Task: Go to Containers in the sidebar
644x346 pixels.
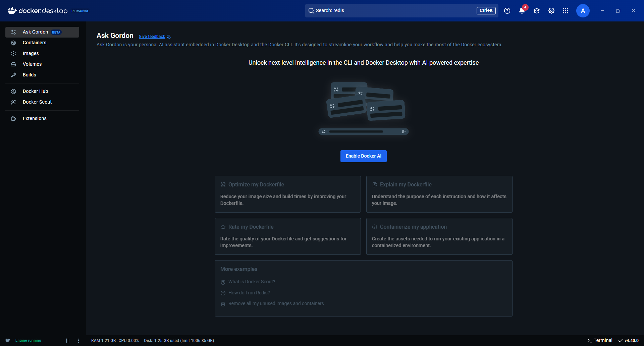Action: pos(35,43)
